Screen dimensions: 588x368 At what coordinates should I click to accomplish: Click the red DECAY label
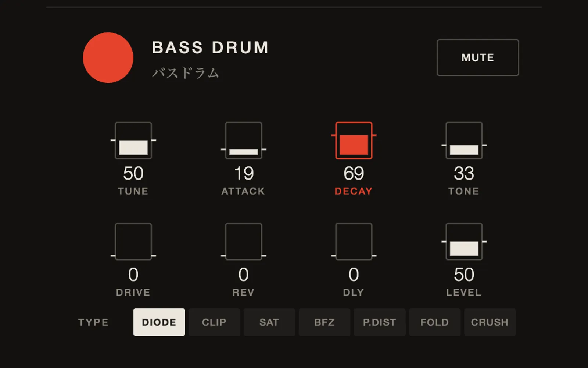[x=354, y=191]
